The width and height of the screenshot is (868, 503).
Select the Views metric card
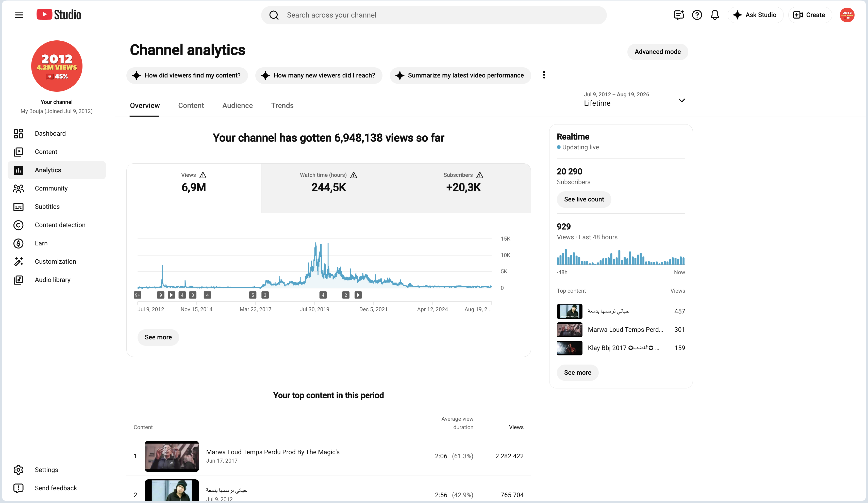(x=194, y=188)
